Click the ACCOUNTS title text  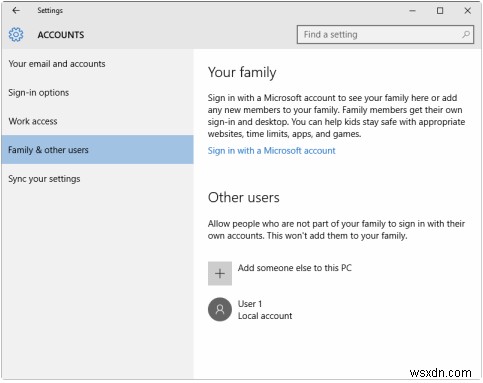[x=61, y=35]
